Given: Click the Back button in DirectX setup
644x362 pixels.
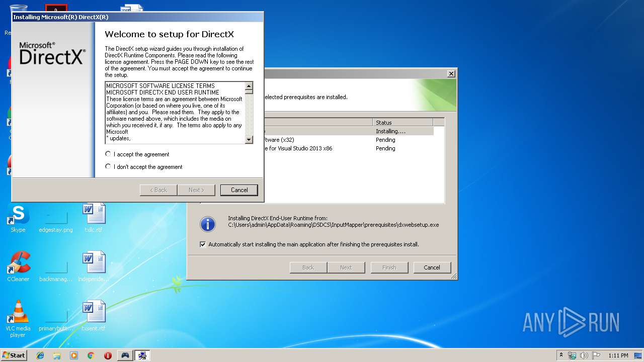Looking at the screenshot, I should coord(158,190).
